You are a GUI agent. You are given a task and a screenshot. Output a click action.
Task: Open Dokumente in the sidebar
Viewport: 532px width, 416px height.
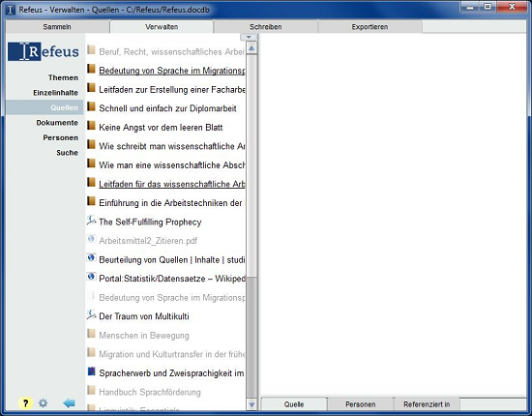tap(57, 123)
